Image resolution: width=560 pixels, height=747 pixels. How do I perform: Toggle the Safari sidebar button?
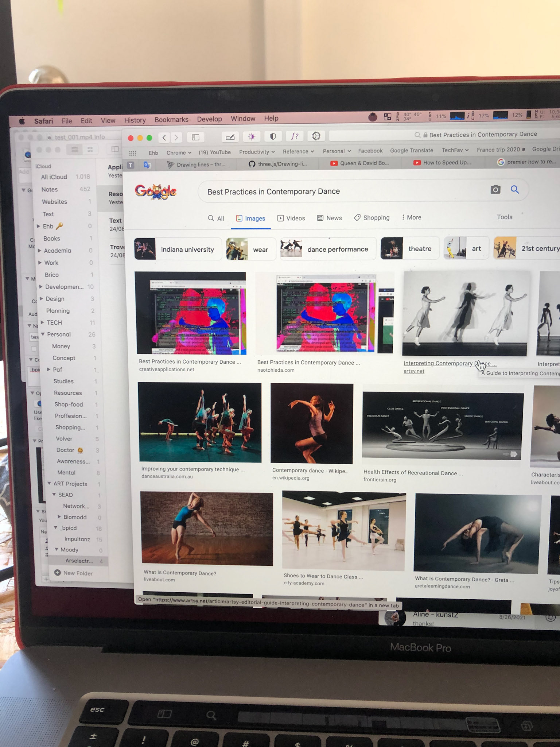(195, 137)
